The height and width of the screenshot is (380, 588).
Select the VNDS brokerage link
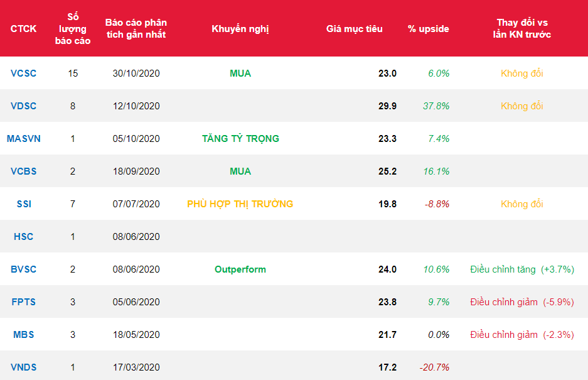click(24, 367)
